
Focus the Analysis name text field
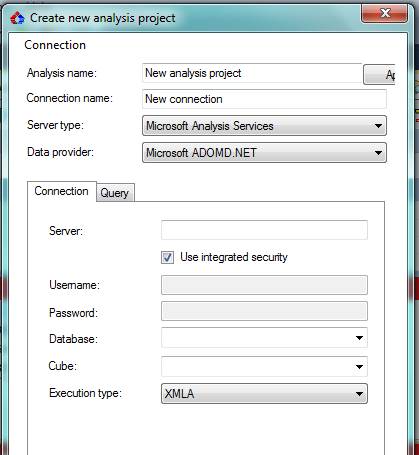[x=252, y=73]
